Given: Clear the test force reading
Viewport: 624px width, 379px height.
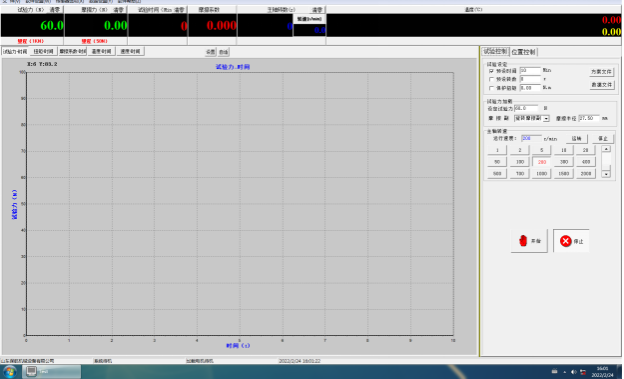Looking at the screenshot, I should click(55, 10).
